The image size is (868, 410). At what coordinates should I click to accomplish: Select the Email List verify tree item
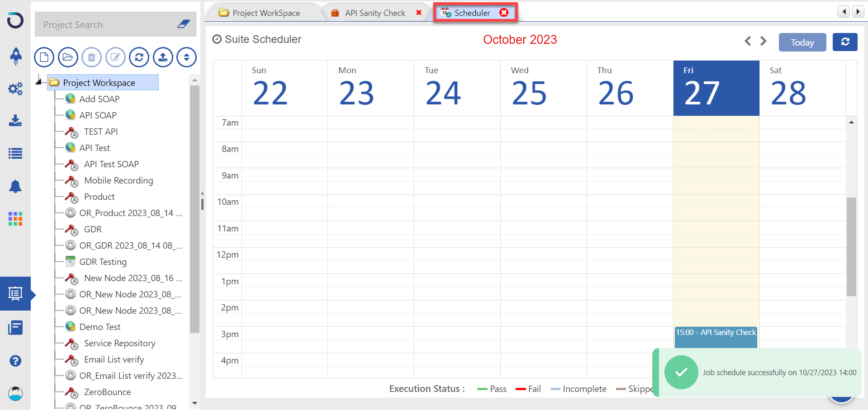click(x=114, y=359)
